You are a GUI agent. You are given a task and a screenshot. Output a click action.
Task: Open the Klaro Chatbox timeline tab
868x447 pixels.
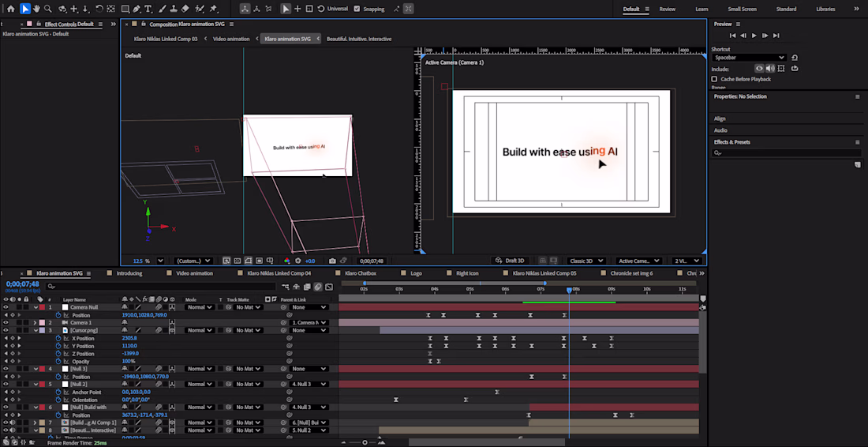pyautogui.click(x=361, y=273)
